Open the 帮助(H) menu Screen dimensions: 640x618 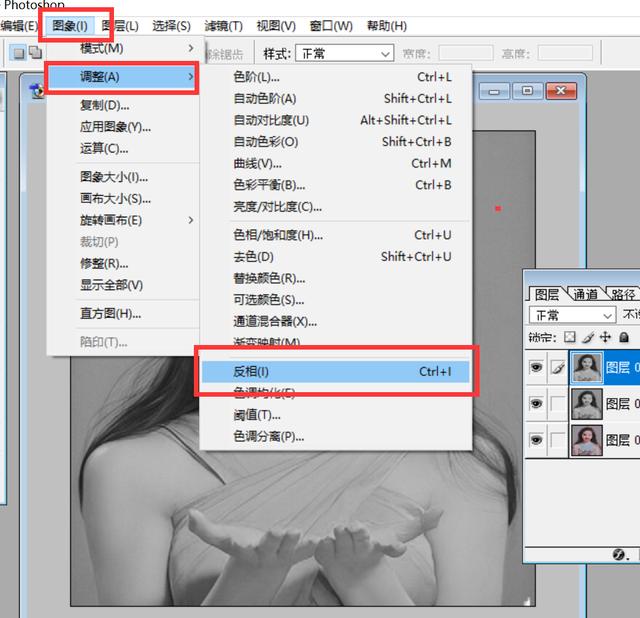click(x=387, y=26)
